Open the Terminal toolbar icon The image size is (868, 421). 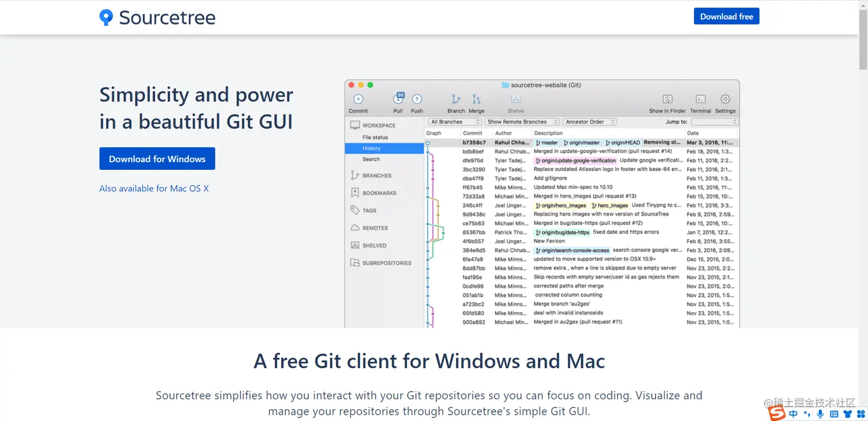700,99
